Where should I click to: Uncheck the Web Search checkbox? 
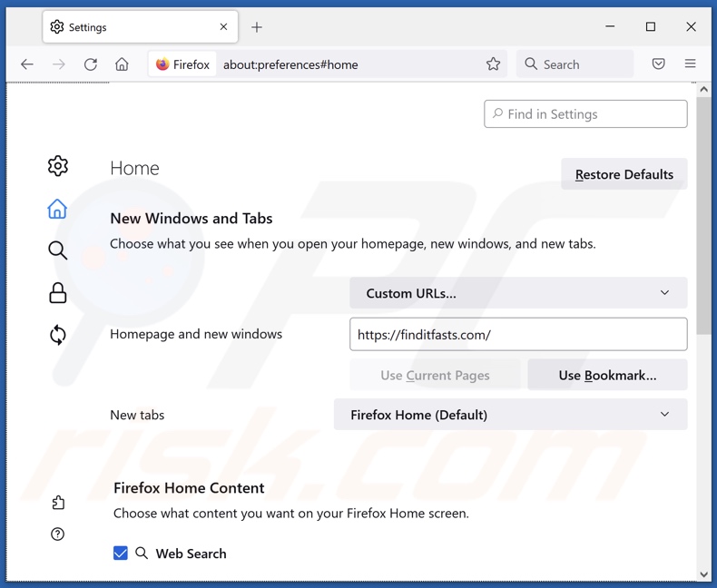[121, 553]
